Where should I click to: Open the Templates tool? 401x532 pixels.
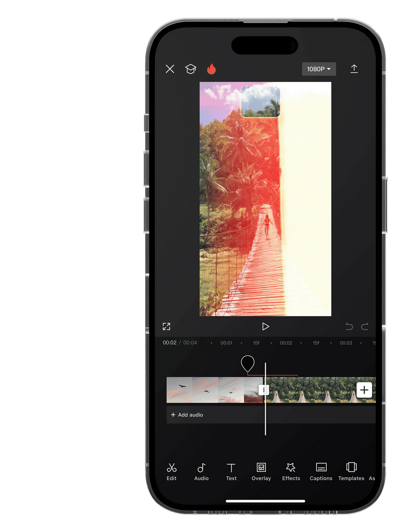pyautogui.click(x=351, y=471)
